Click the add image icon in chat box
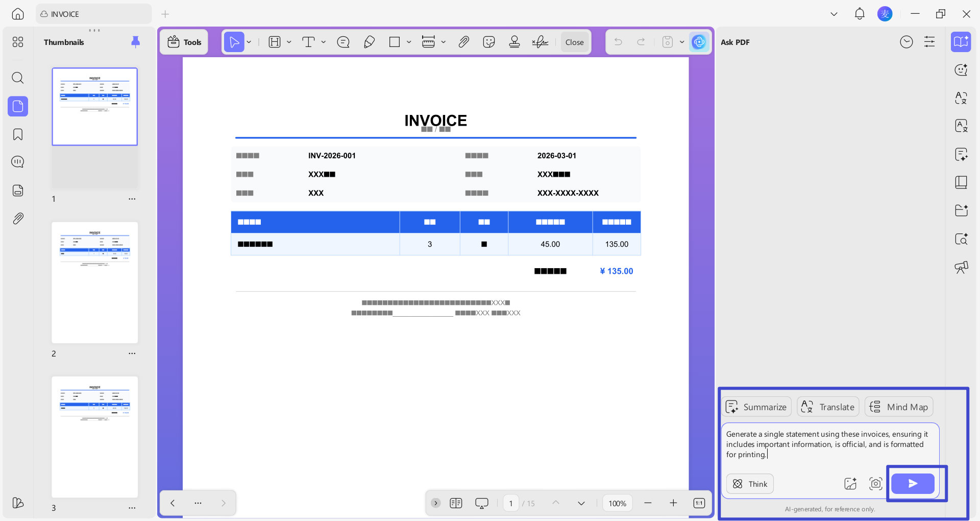980x521 pixels. pos(850,484)
